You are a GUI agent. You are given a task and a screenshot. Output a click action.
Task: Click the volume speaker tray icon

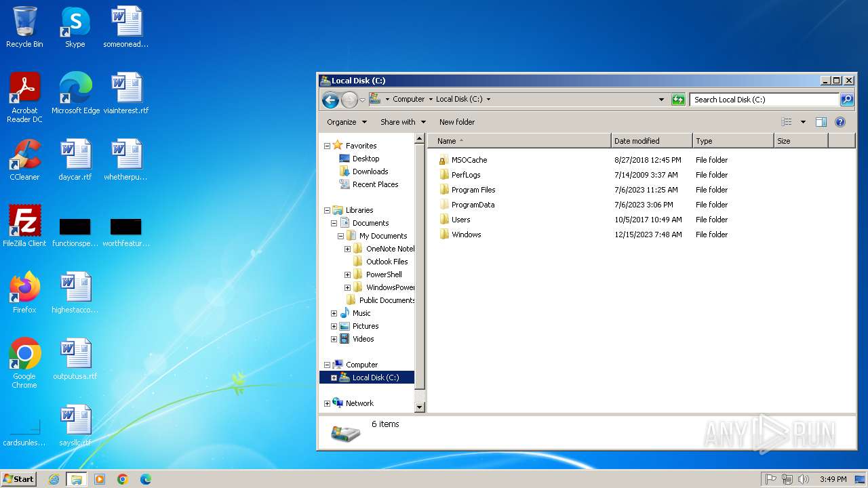pos(804,479)
